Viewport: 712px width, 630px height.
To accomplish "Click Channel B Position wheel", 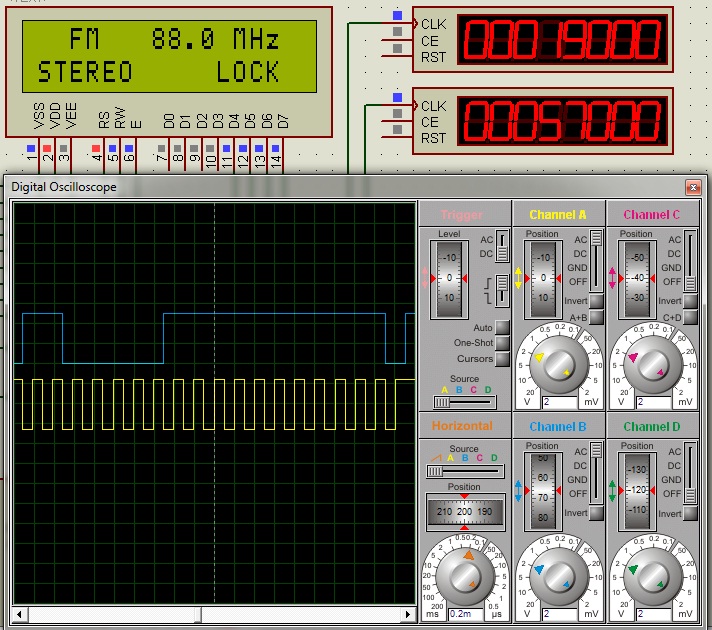I will [x=543, y=491].
